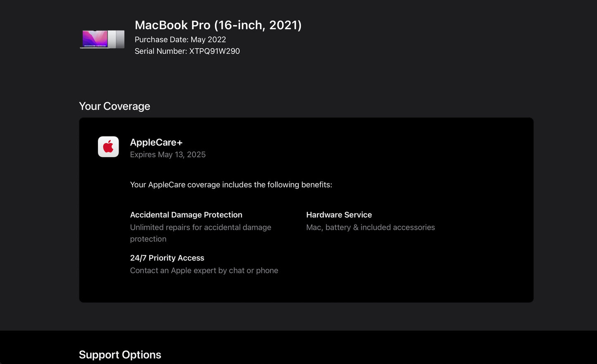Click Your AppleCare coverage includes text
Image resolution: width=597 pixels, height=364 pixels.
(x=231, y=184)
